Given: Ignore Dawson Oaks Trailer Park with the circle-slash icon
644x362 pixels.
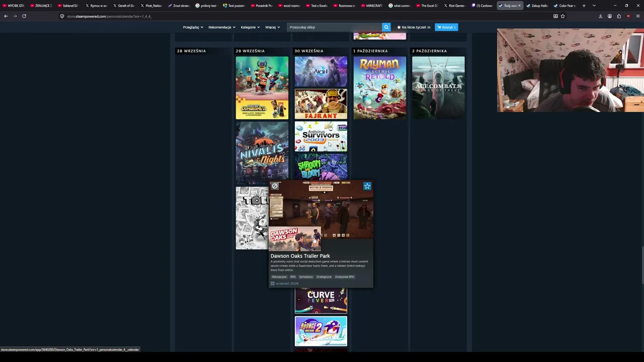Looking at the screenshot, I should coord(275,186).
